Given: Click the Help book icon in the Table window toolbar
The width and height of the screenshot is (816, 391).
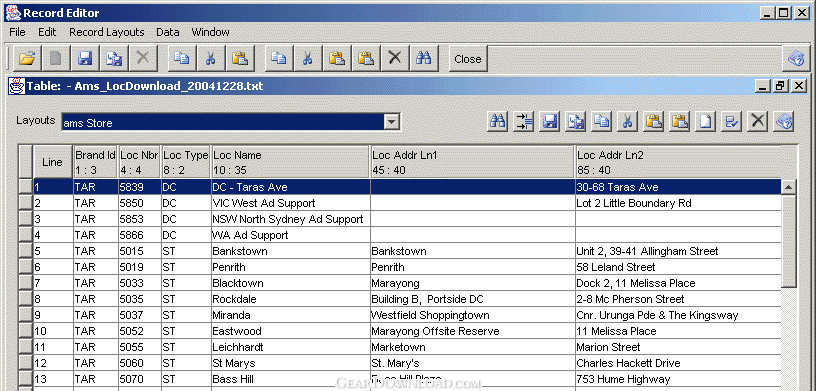Looking at the screenshot, I should 784,122.
